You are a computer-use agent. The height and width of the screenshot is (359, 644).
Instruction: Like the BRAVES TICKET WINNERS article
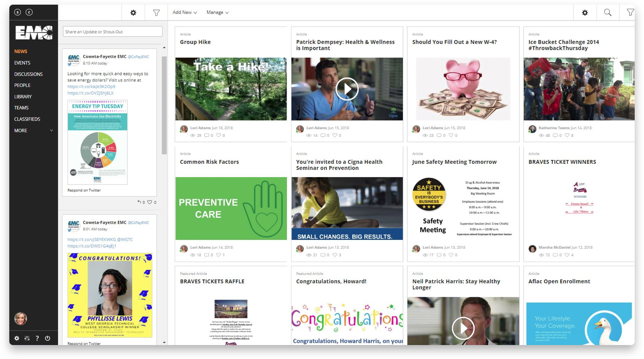coord(567,255)
